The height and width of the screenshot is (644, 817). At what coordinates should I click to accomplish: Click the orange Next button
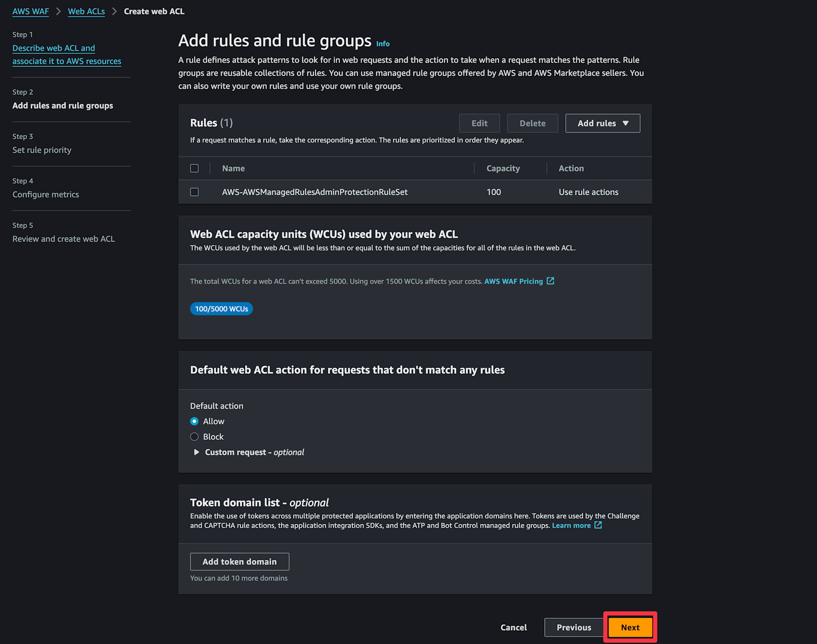click(x=630, y=627)
